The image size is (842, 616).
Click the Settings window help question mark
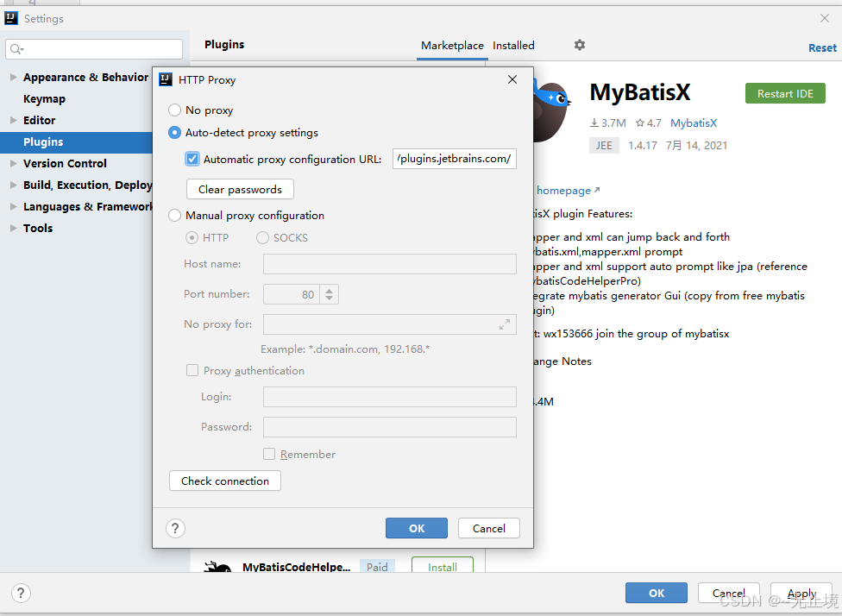pyautogui.click(x=21, y=593)
